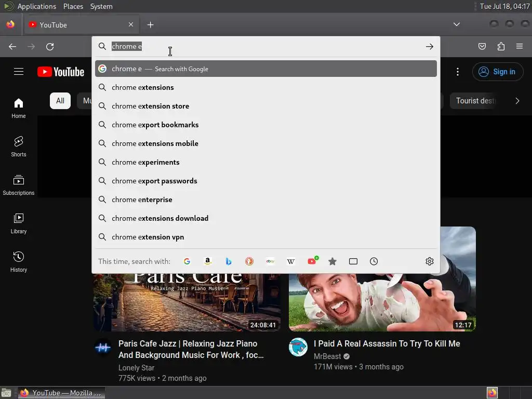Pick the 'chrome export passwords' suggestion
The image size is (532, 399).
coord(266,180)
